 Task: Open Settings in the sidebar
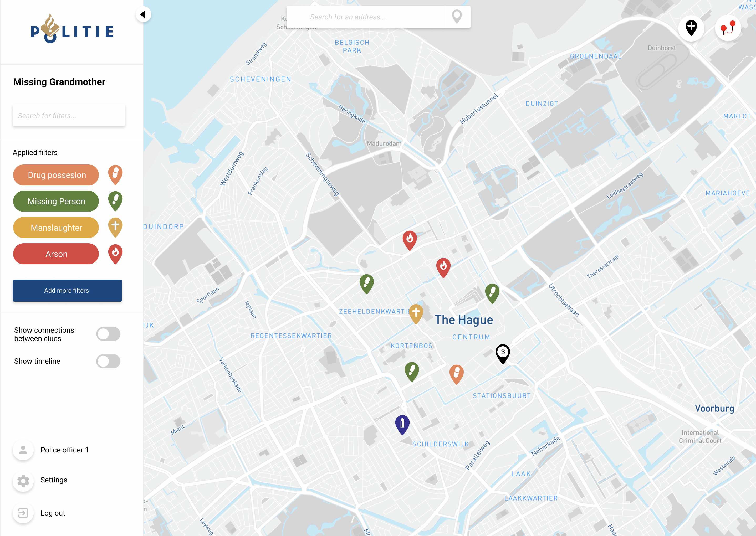tap(53, 480)
